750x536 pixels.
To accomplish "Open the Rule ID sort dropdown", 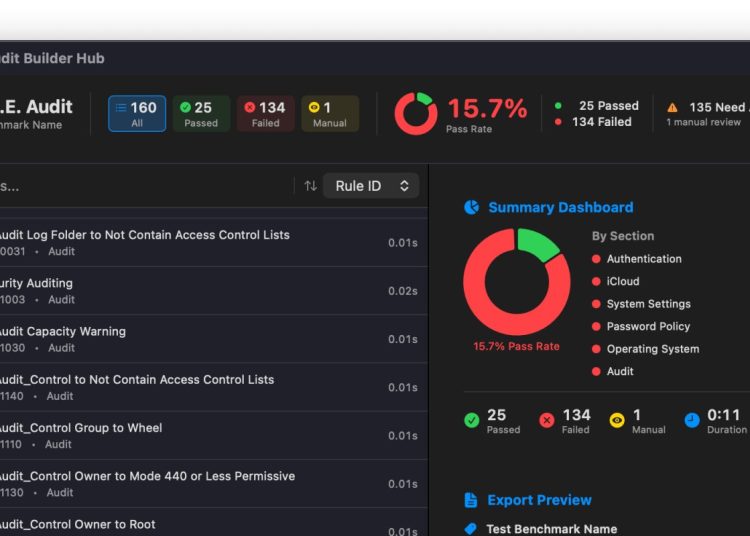I will [371, 186].
